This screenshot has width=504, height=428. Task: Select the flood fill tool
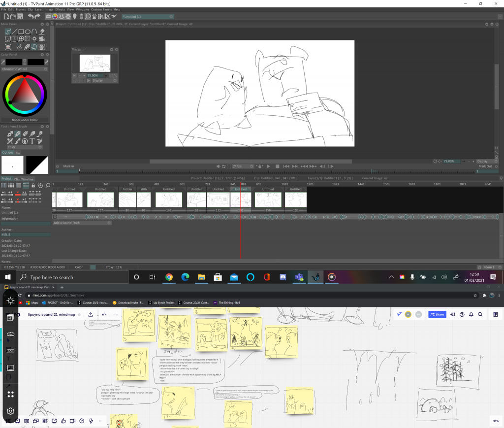coord(41,32)
